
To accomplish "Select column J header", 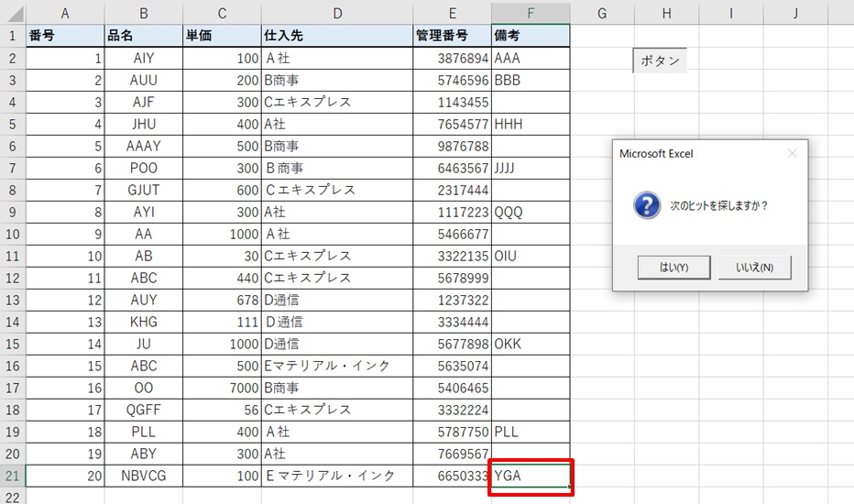I will click(795, 13).
